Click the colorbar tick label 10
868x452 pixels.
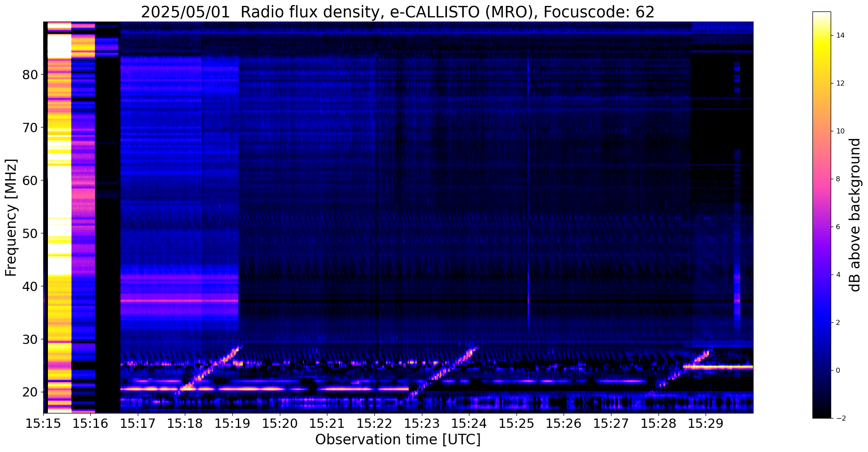840,131
